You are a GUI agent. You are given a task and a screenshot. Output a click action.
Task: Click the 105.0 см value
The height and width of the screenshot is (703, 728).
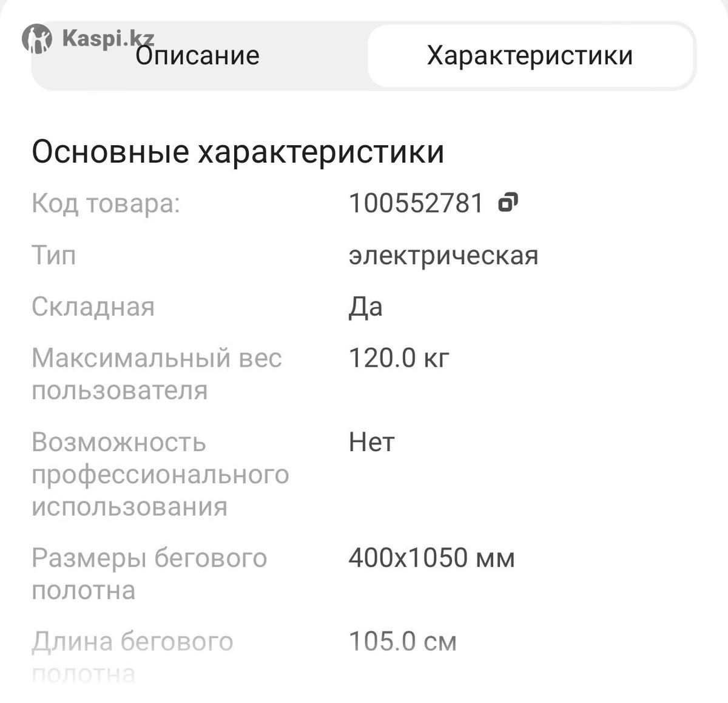pyautogui.click(x=402, y=641)
